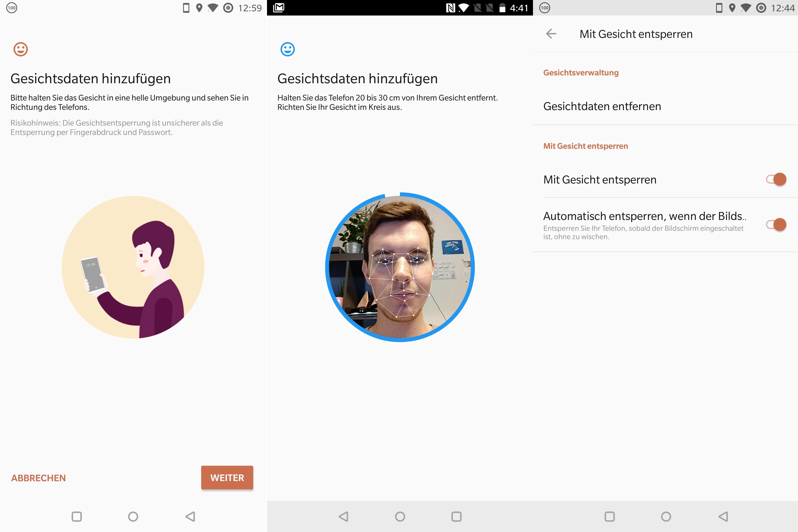This screenshot has width=798, height=532.
Task: Tap Mit Gesicht entsperren toolbar title
Action: (x=636, y=34)
